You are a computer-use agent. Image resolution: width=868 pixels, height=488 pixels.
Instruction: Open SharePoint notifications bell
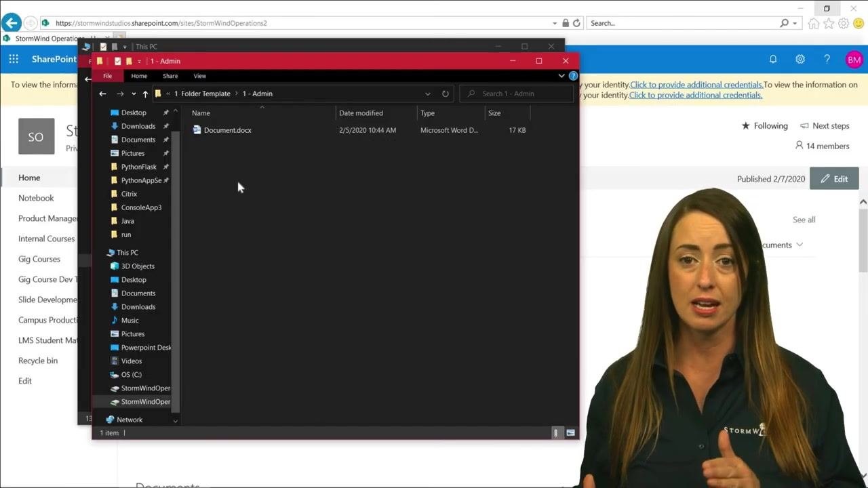773,60
